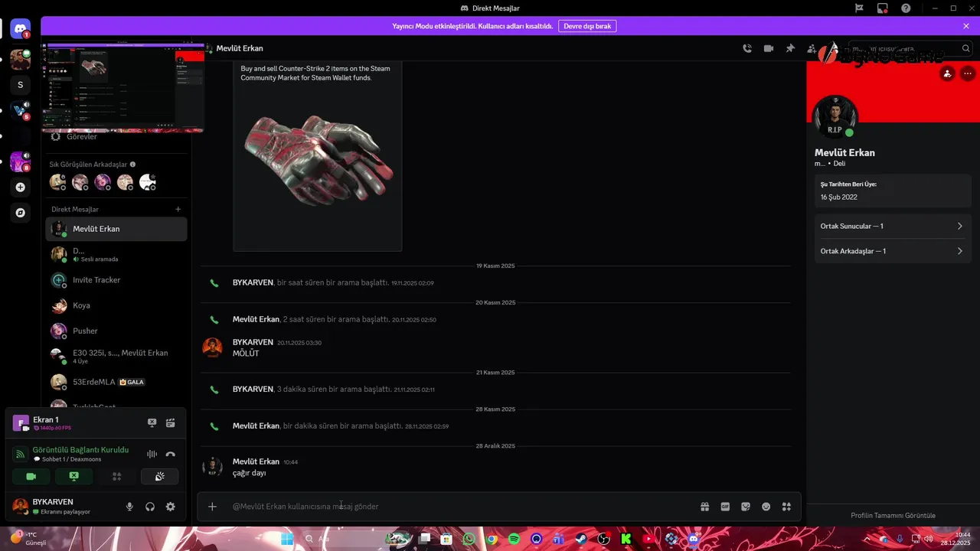
Task: Deafen audio with headphones icon
Action: point(150,507)
